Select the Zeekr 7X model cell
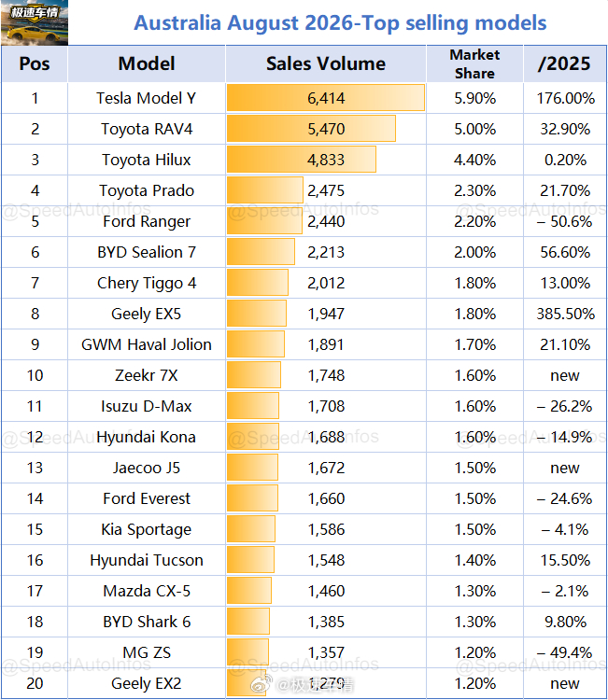This screenshot has height=700, width=608. tap(147, 375)
